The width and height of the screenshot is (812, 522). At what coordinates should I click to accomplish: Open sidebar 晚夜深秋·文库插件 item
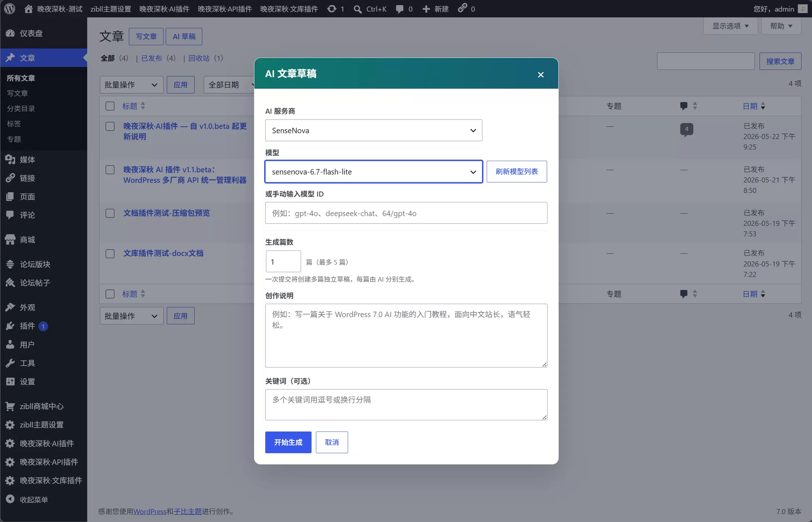coord(43,480)
